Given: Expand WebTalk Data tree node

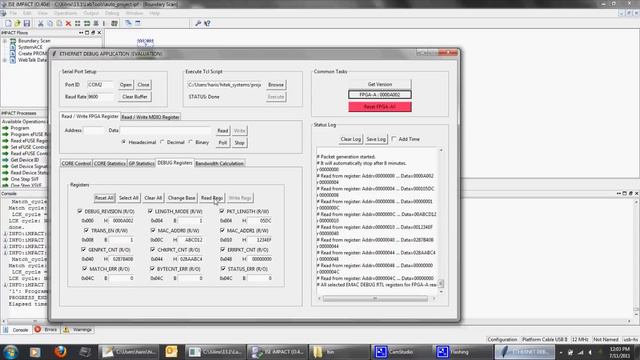Looking at the screenshot, I should coord(4,60).
